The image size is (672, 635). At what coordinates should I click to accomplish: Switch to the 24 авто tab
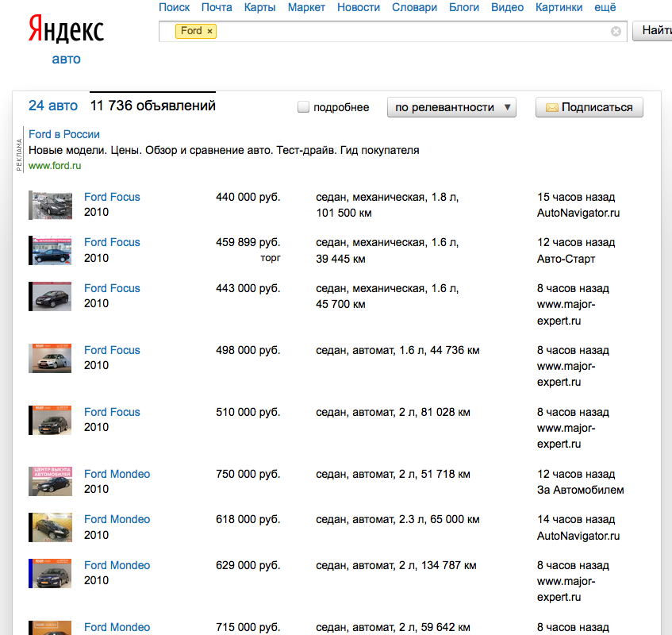click(53, 106)
